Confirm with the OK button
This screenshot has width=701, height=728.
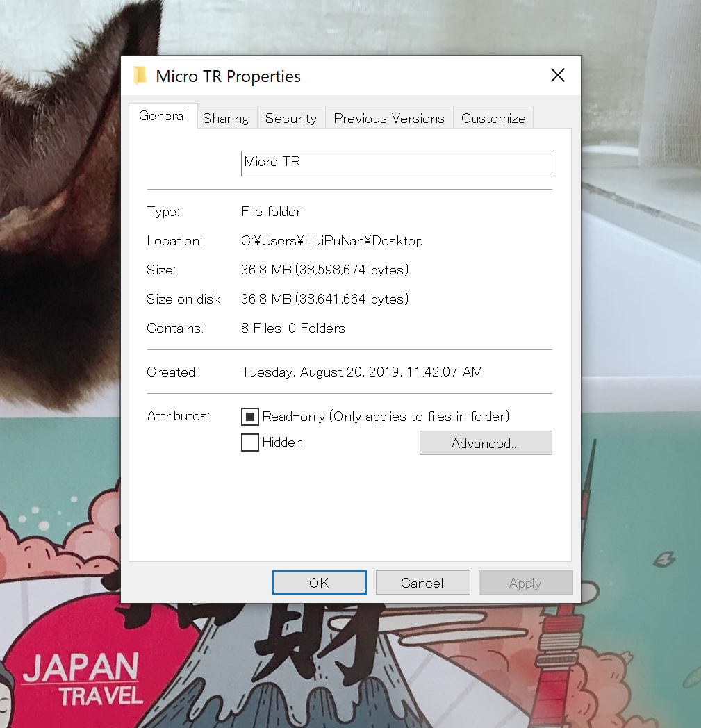click(320, 582)
